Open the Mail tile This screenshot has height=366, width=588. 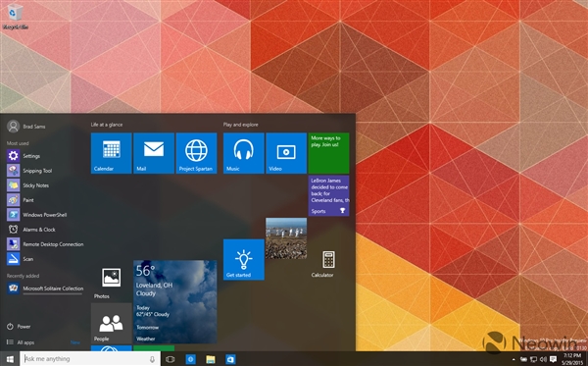click(154, 153)
